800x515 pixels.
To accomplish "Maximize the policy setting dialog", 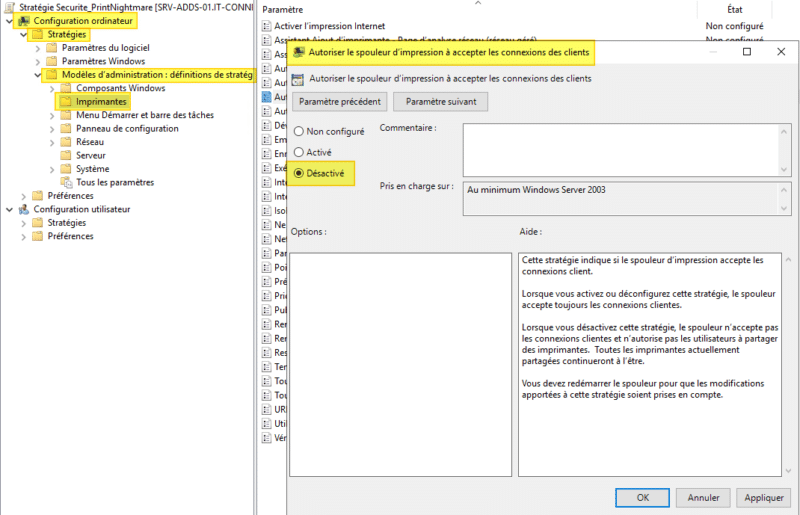I will pyautogui.click(x=747, y=52).
